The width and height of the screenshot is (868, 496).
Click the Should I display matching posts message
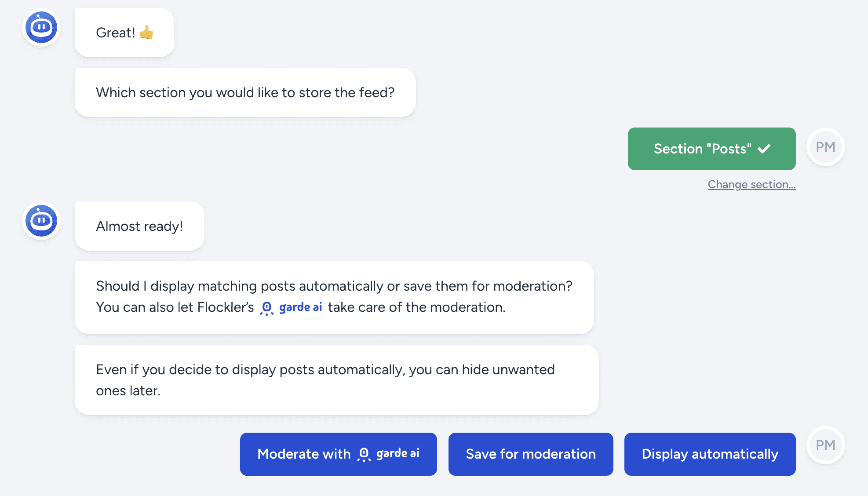334,297
